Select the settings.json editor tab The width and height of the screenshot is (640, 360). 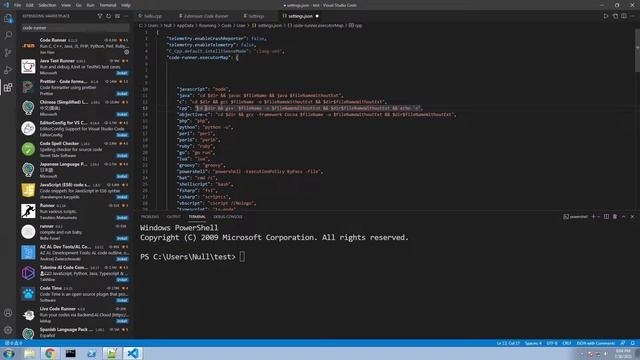(x=300, y=16)
